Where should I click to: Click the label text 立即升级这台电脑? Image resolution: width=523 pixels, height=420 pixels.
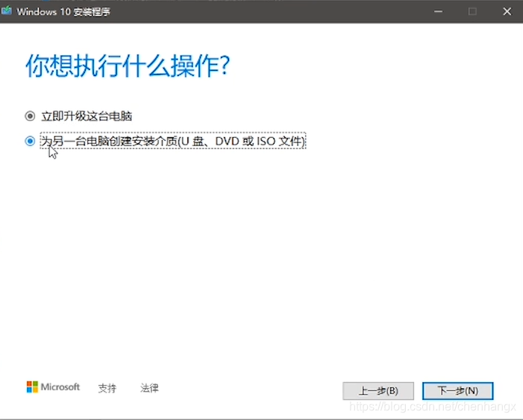[x=87, y=116]
